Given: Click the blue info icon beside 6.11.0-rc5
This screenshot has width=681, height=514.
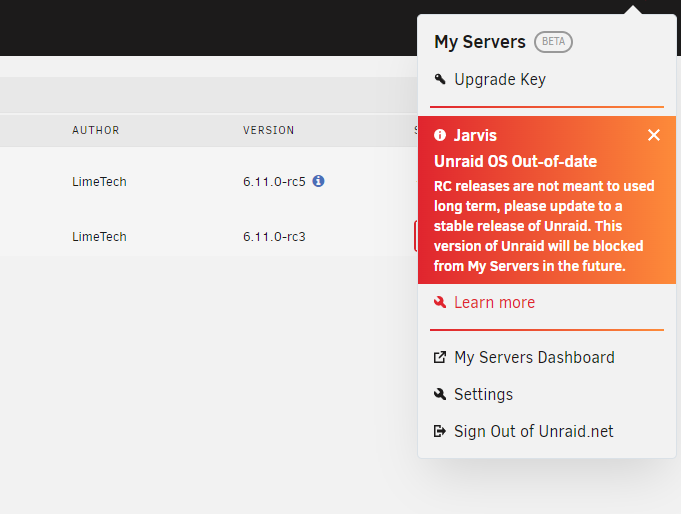Looking at the screenshot, I should [318, 181].
